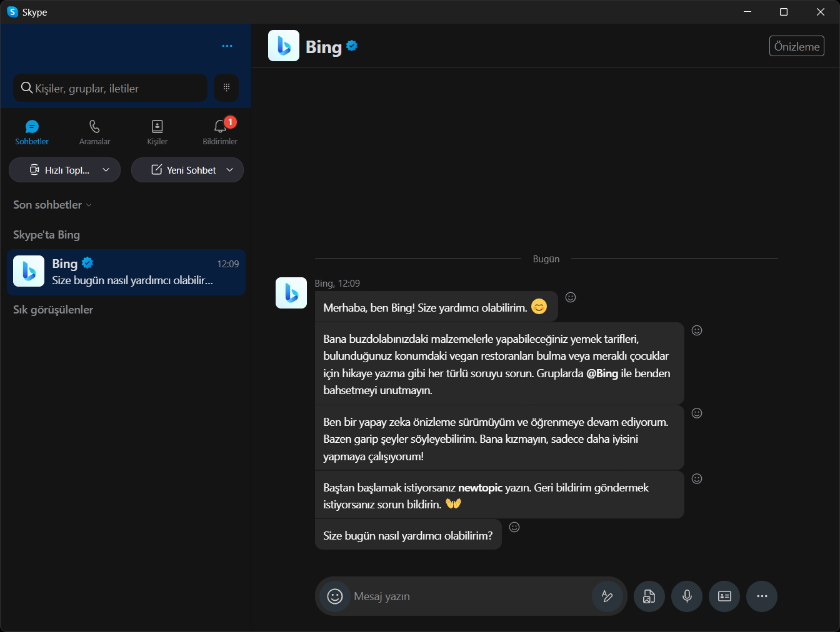Click the Bing name in chat header
The width and height of the screenshot is (840, 632).
click(x=324, y=47)
